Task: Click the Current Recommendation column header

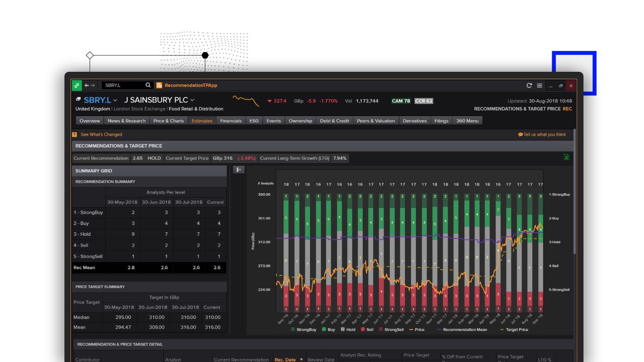Action: tap(241, 360)
